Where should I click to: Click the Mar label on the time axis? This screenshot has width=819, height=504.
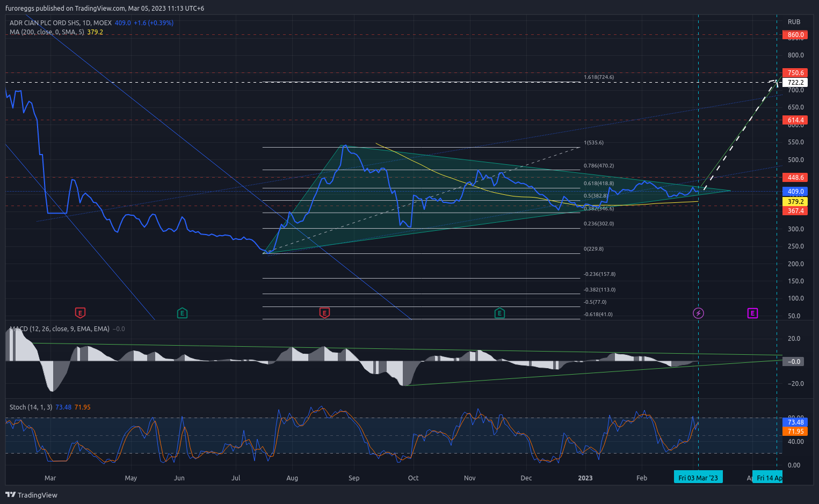[x=50, y=478]
